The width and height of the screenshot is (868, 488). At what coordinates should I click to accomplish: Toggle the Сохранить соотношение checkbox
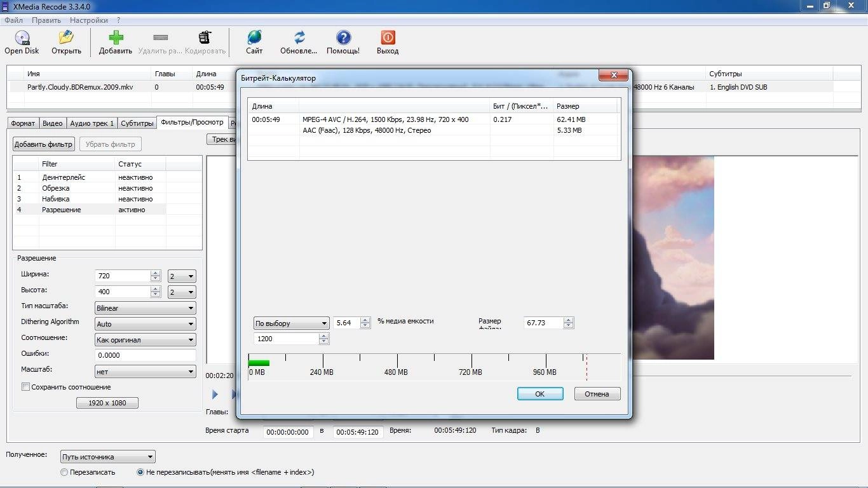tap(25, 387)
